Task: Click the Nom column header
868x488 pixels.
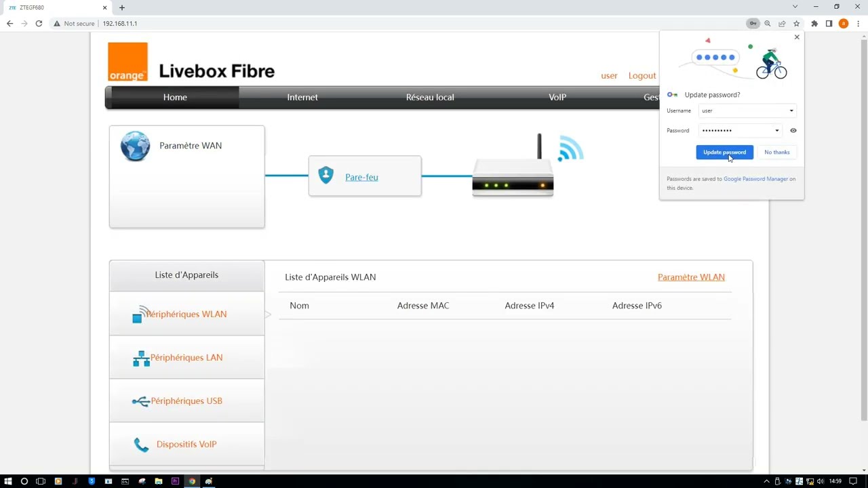Action: click(299, 306)
